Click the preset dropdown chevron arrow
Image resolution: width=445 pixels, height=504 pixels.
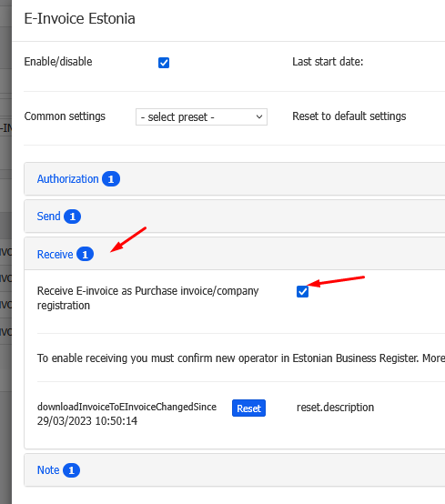(259, 117)
